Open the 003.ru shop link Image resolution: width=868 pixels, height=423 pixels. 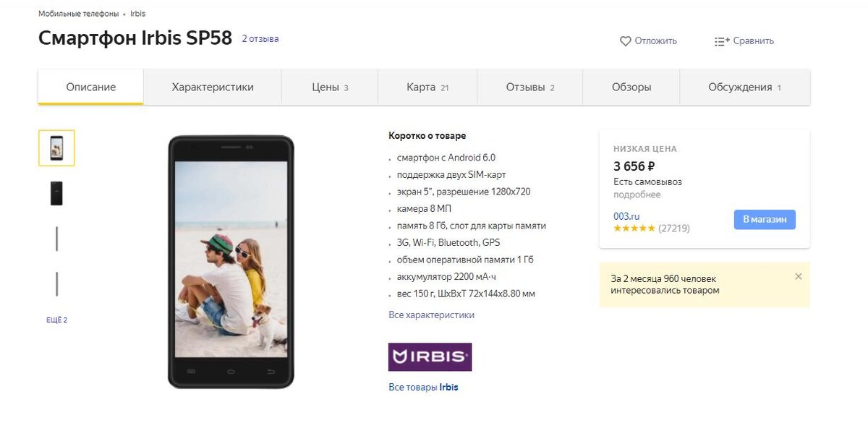click(x=626, y=216)
